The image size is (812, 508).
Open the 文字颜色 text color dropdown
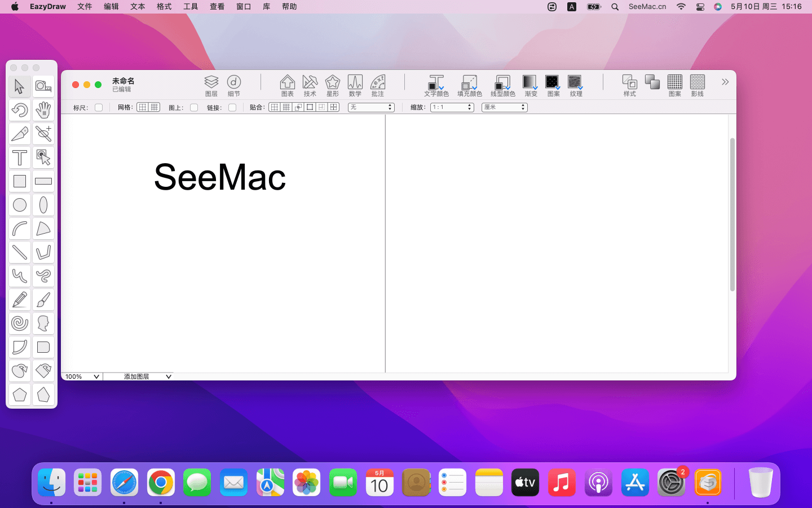pyautogui.click(x=436, y=86)
